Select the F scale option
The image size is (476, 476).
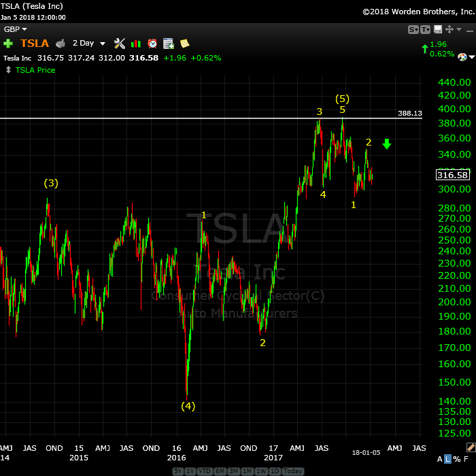466,459
